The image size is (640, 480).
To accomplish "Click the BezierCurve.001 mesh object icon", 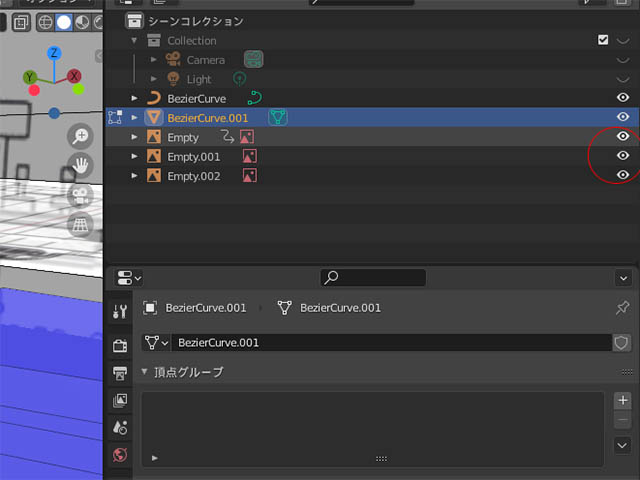I will click(x=154, y=118).
